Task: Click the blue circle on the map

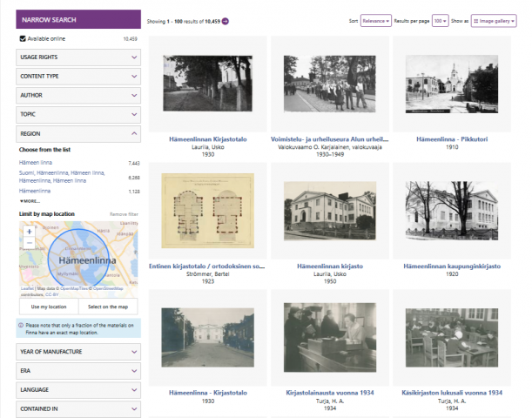Action: click(x=78, y=257)
